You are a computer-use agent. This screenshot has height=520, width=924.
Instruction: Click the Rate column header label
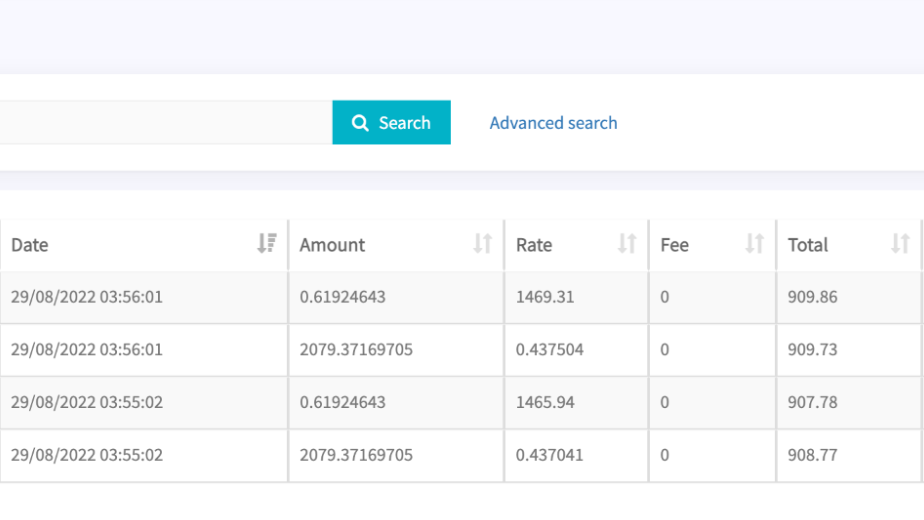534,245
